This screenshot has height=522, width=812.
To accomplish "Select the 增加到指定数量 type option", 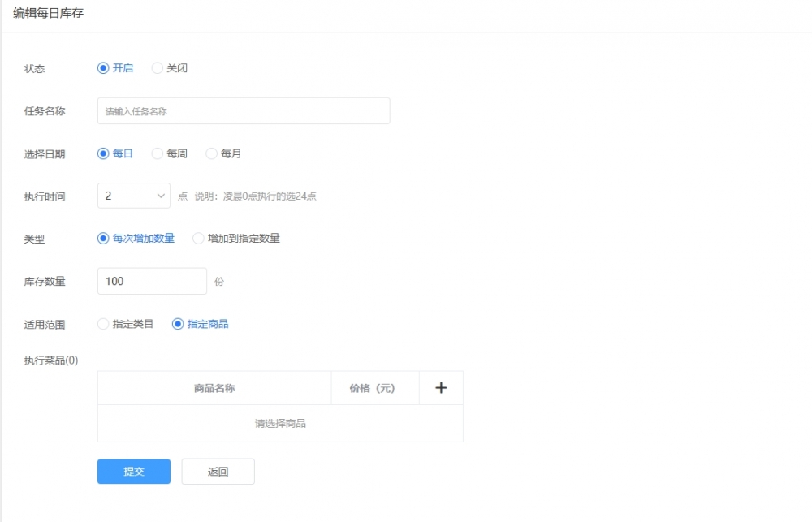I will [198, 239].
